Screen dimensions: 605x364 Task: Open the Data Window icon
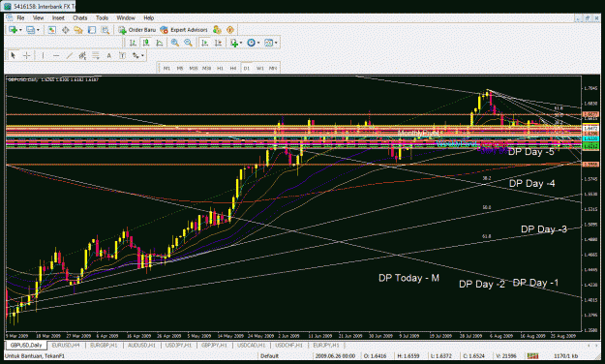[x=65, y=30]
